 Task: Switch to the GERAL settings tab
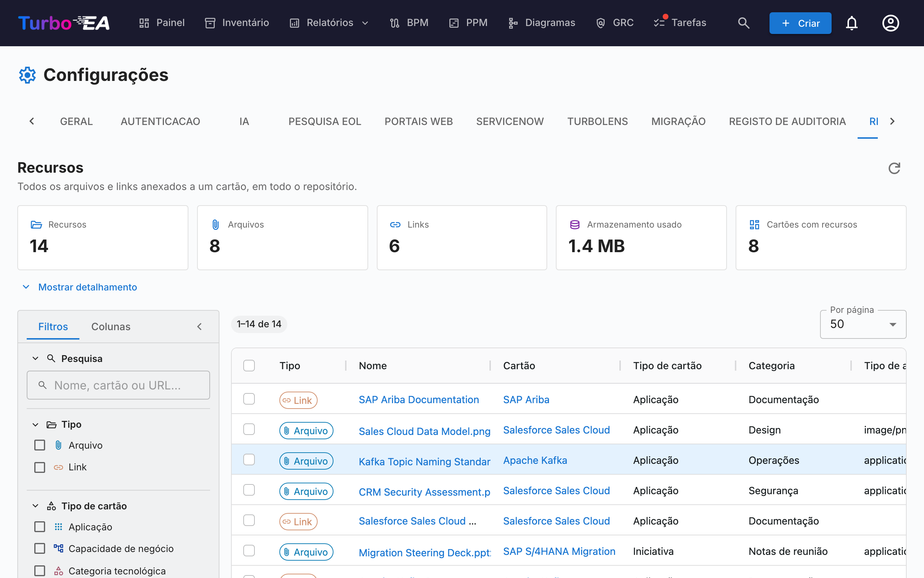(77, 122)
